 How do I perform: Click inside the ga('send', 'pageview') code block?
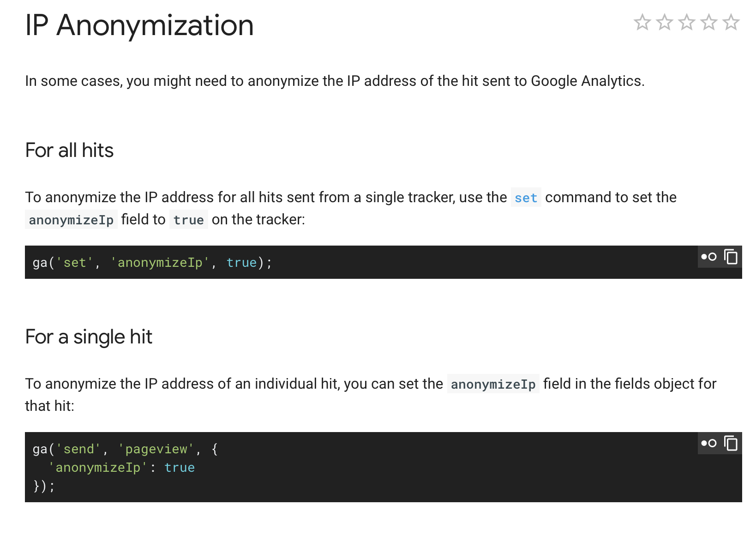coord(384,467)
